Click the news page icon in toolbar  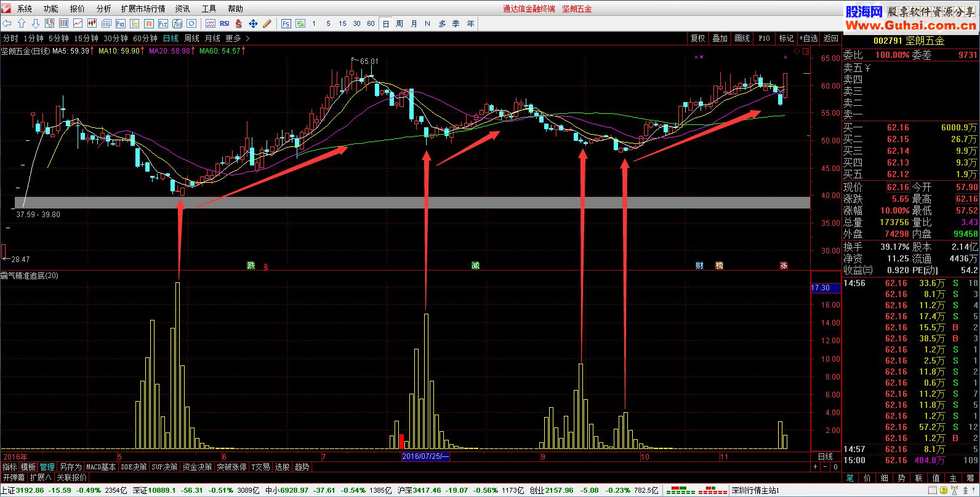[106, 23]
